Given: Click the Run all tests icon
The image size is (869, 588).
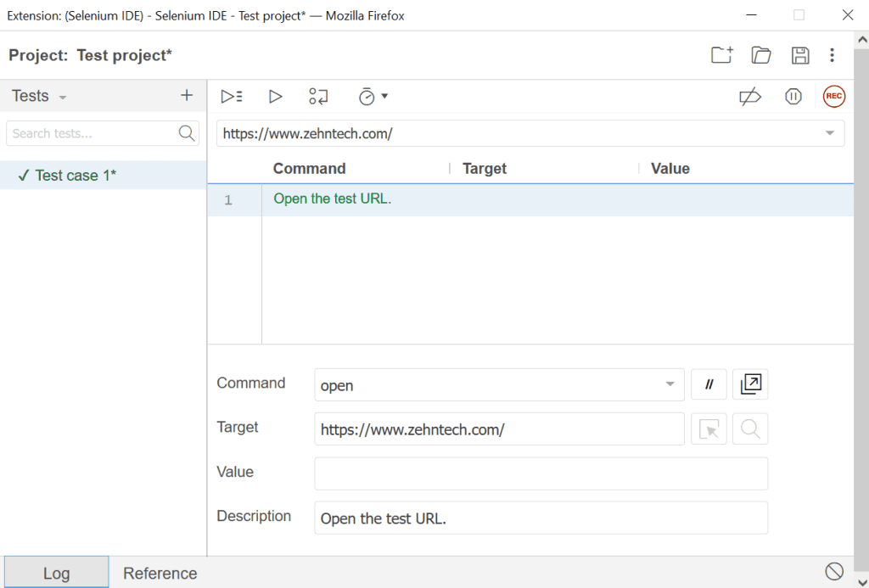Looking at the screenshot, I should pos(232,97).
